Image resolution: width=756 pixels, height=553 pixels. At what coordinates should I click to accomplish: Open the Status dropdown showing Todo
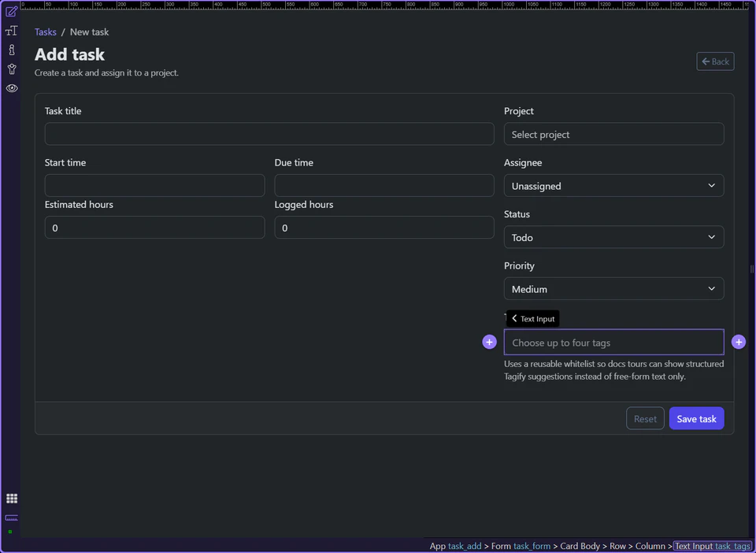click(613, 237)
